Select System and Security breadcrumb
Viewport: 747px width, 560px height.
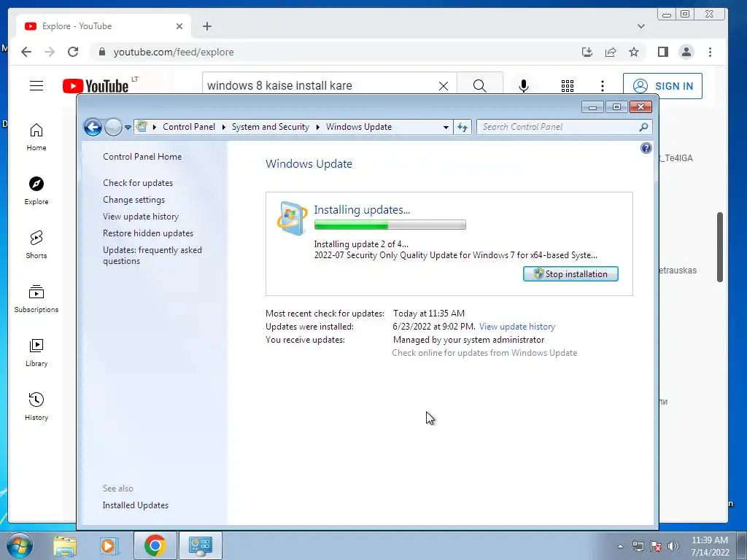click(x=270, y=127)
